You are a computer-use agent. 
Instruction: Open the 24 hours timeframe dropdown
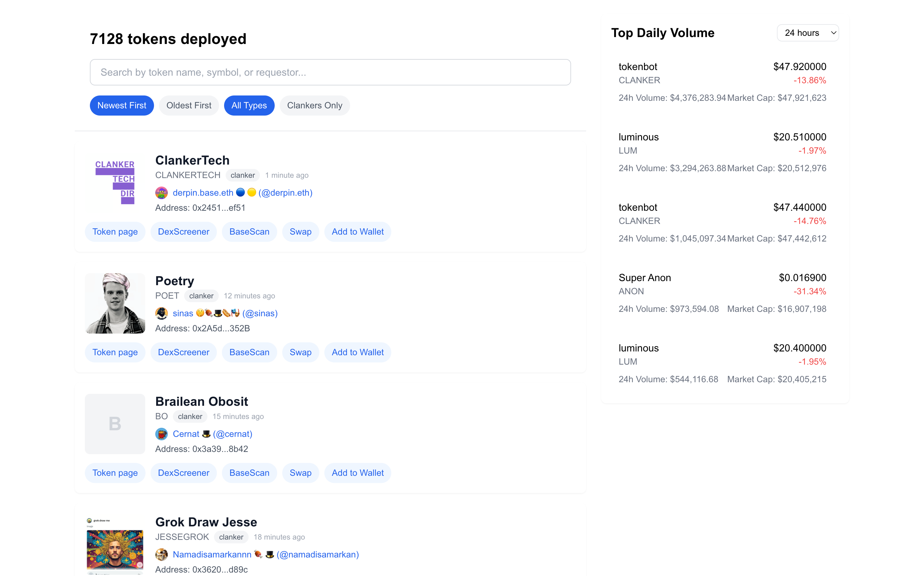pyautogui.click(x=808, y=33)
